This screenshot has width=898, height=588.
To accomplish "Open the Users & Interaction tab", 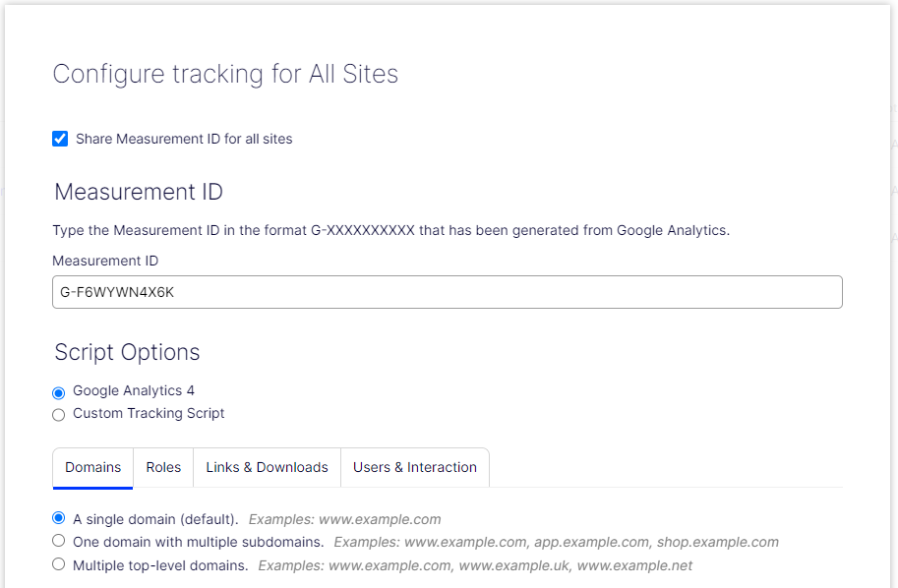I will (x=414, y=467).
